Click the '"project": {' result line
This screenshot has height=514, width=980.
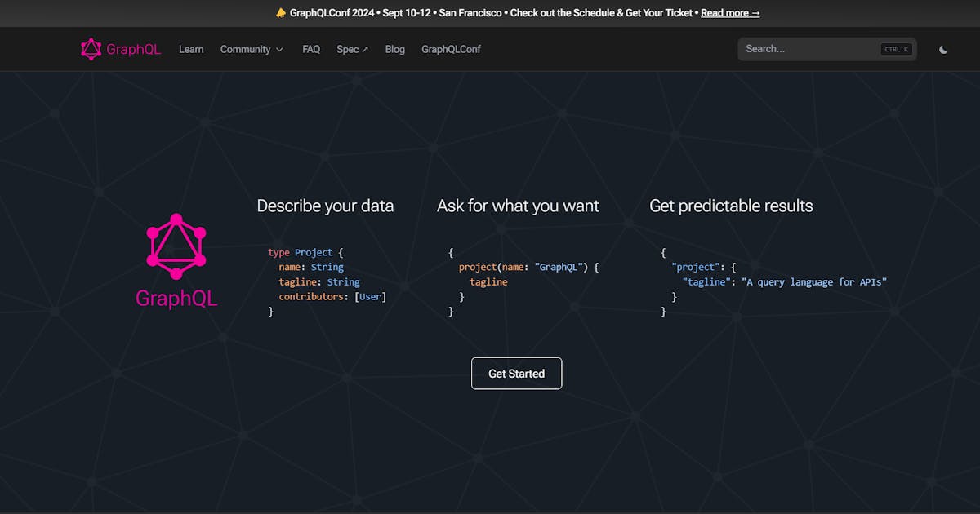tap(704, 267)
